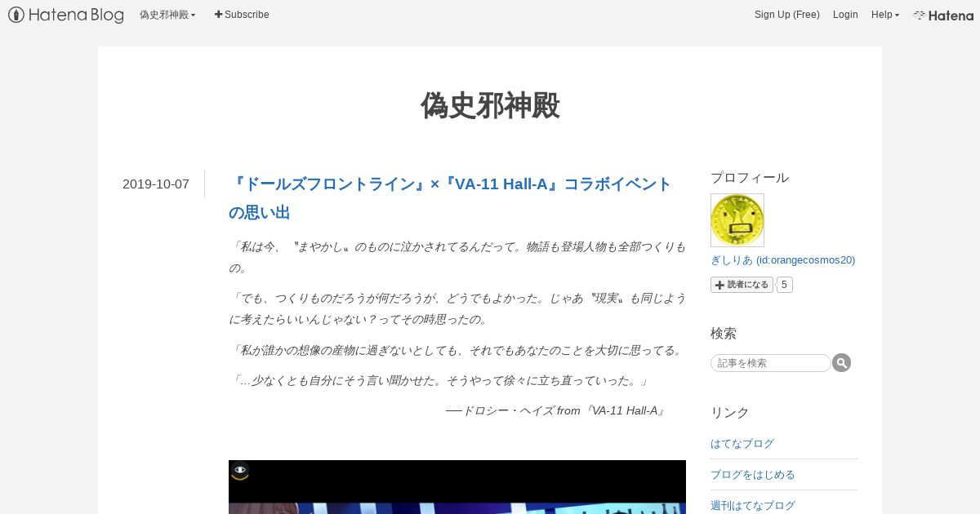980x514 pixels.
Task: Expand the 偽史邪神殿 blog dropdown in the top bar
Action: point(167,15)
